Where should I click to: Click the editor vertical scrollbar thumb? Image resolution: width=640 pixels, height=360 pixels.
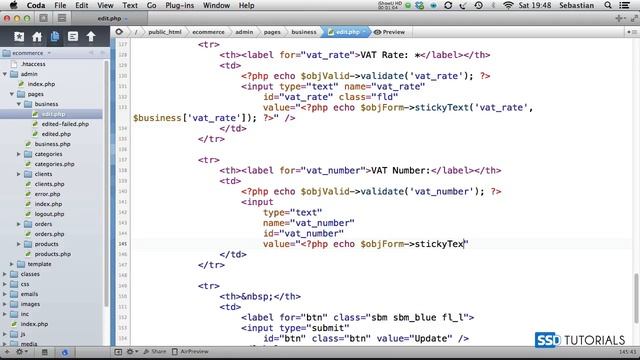pos(636,298)
